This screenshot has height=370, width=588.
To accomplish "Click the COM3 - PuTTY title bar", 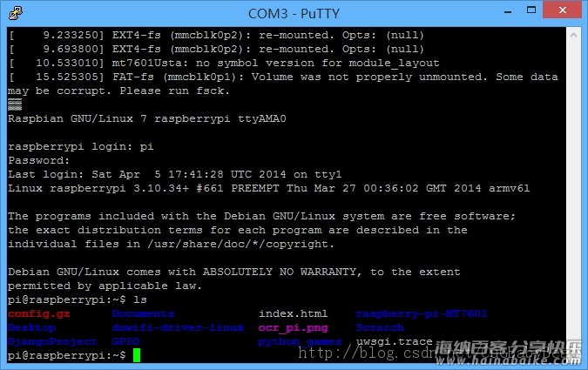I will pos(294,14).
